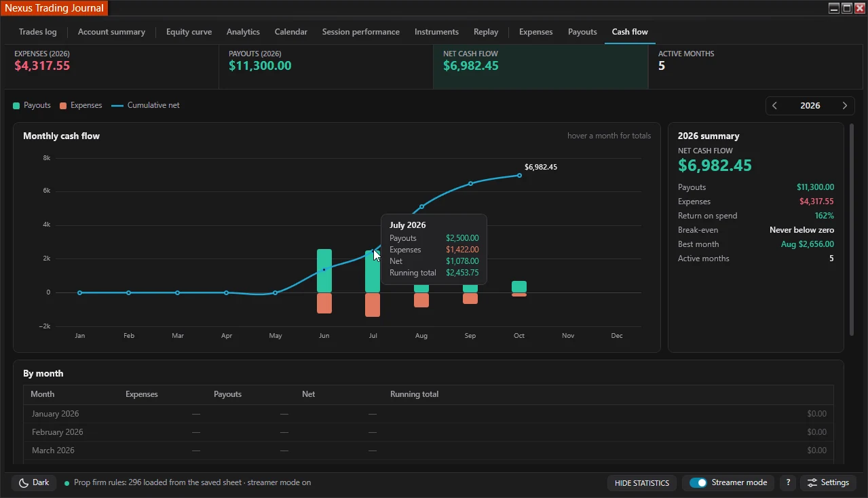Open the Trades log tab

click(38, 32)
